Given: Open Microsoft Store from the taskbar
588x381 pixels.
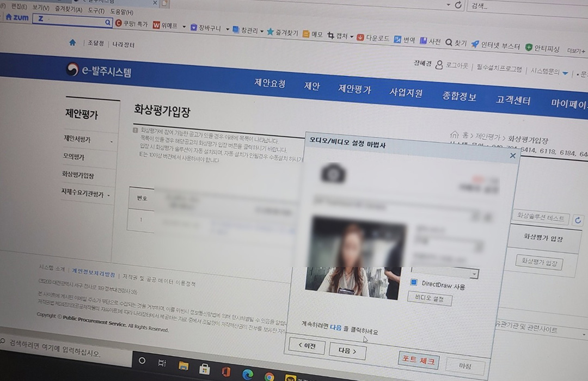Looking at the screenshot, I should (204, 369).
